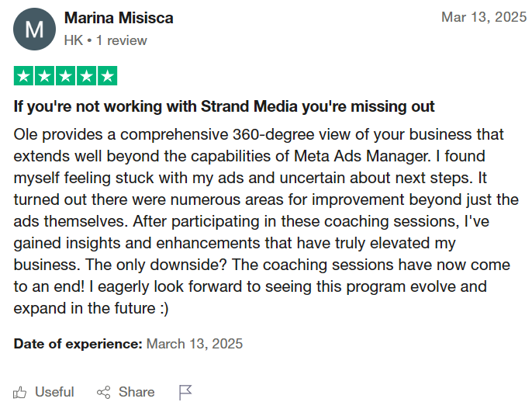The height and width of the screenshot is (409, 532).
Task: Click the HK country label
Action: (74, 40)
